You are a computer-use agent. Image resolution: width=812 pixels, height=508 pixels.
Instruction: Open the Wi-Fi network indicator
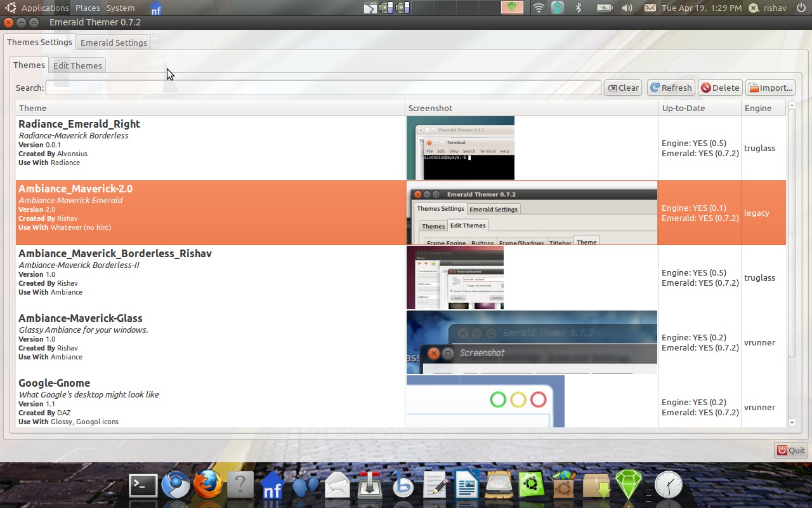coord(539,8)
